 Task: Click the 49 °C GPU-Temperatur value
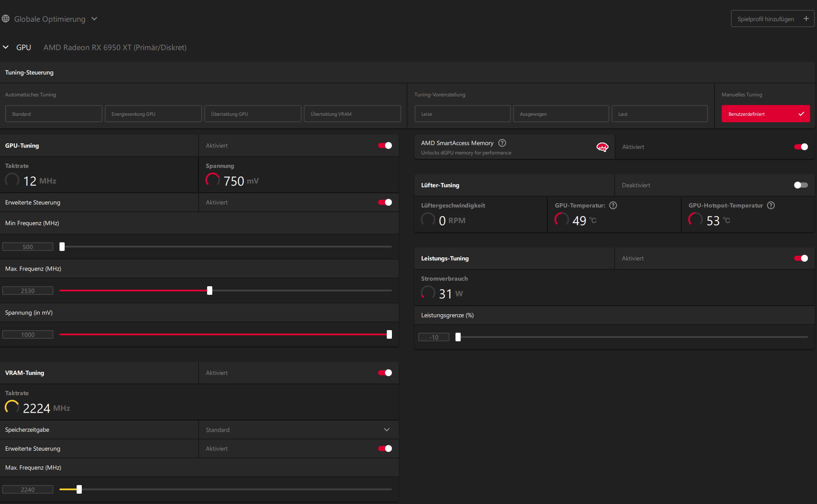pos(584,220)
